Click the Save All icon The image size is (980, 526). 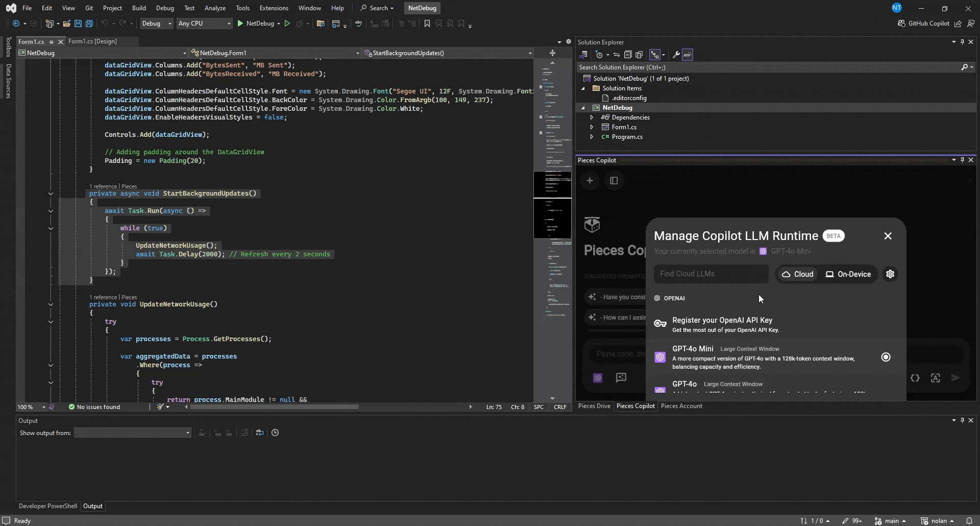pyautogui.click(x=89, y=23)
